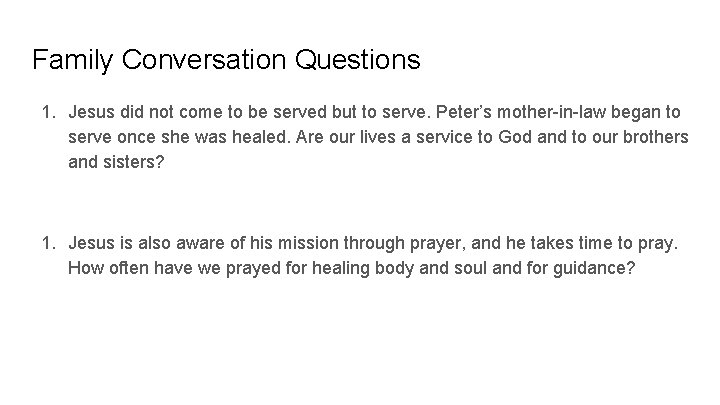
Task: Click the word sisters? in the first question
Action: (x=134, y=162)
